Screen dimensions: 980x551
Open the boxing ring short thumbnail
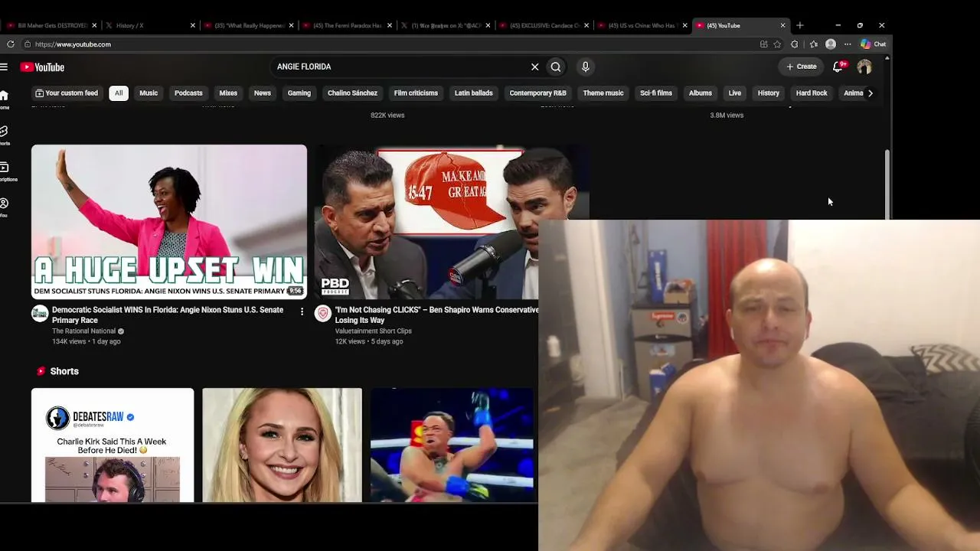(x=452, y=445)
